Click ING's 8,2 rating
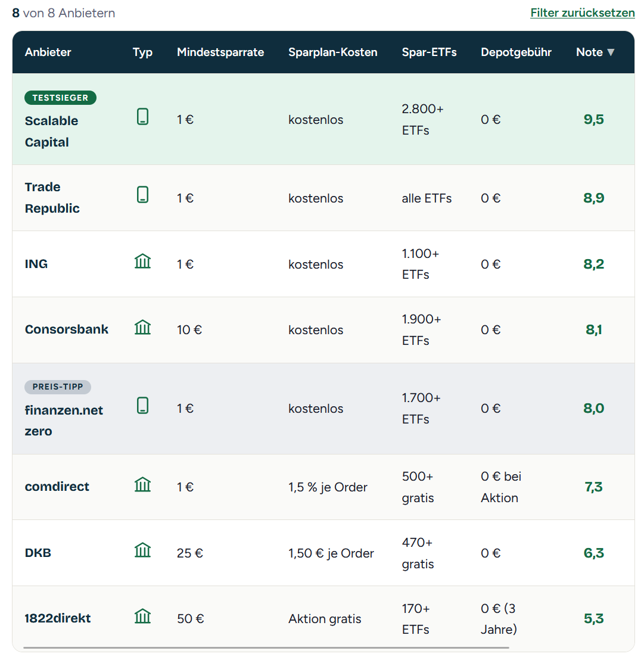644x660 pixels. (593, 264)
